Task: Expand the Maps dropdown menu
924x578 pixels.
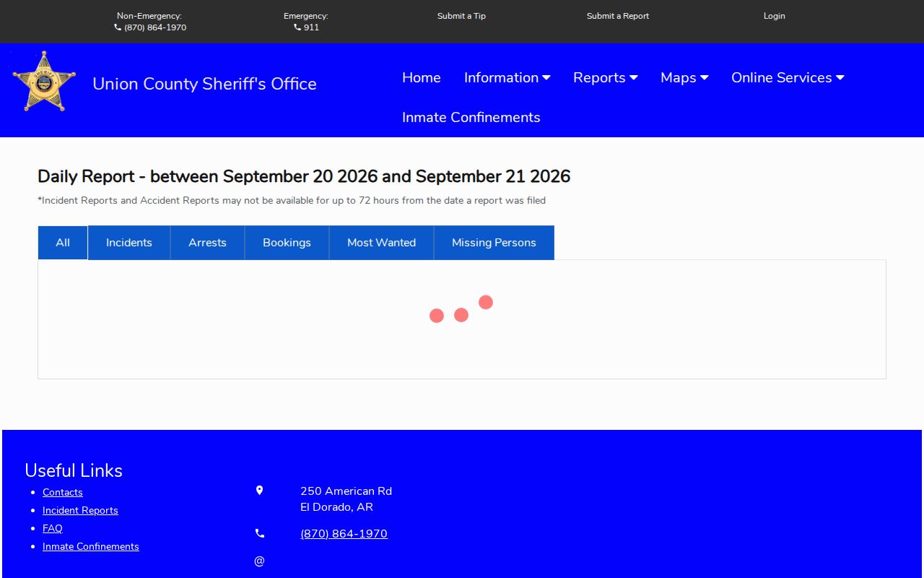Action: tap(684, 77)
